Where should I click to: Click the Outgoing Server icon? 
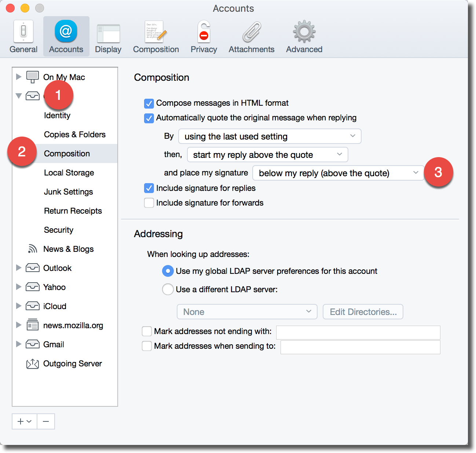click(x=33, y=364)
